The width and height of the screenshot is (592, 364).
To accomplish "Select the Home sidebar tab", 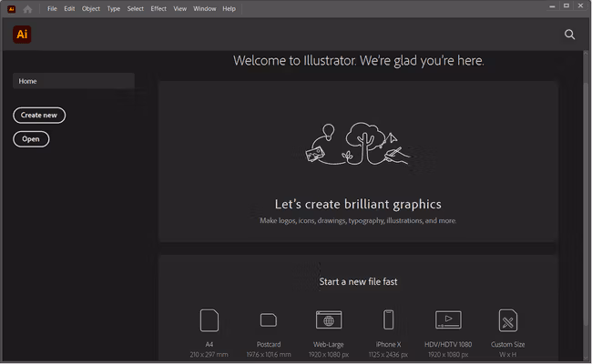I will pyautogui.click(x=74, y=81).
